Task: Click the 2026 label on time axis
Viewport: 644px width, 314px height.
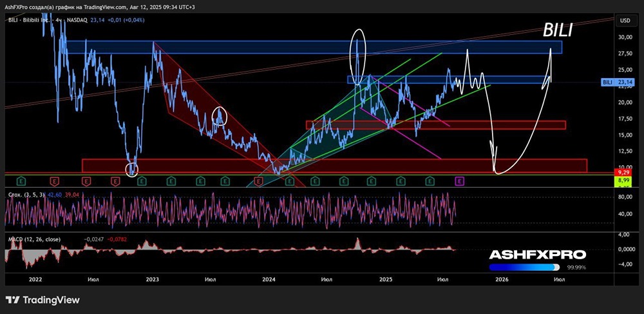Action: 502,279
